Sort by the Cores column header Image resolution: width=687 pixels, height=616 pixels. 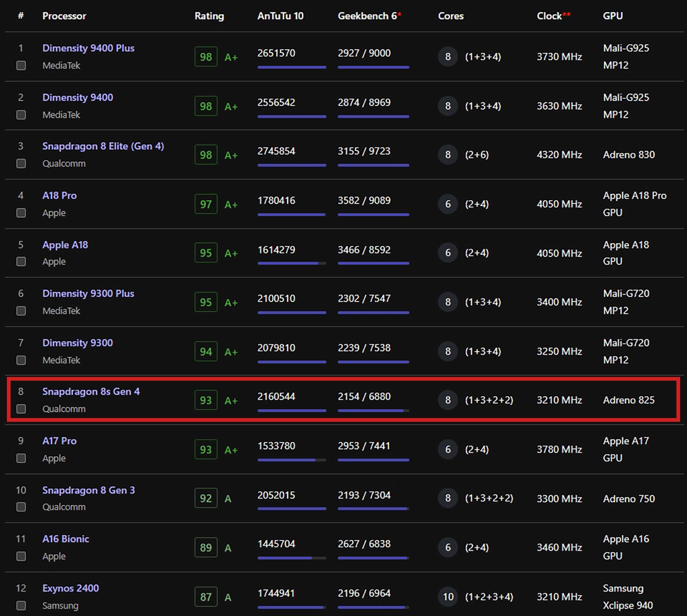click(451, 16)
